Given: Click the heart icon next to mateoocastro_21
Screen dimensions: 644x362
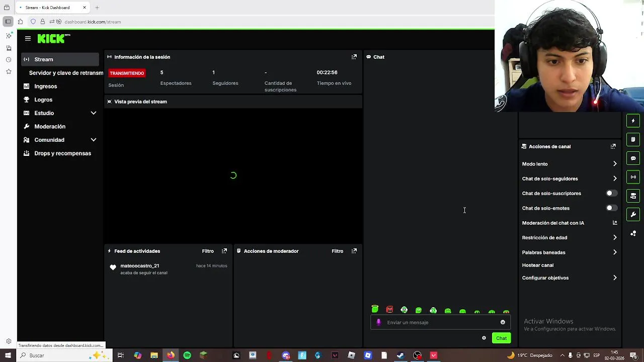Looking at the screenshot, I should click(113, 267).
